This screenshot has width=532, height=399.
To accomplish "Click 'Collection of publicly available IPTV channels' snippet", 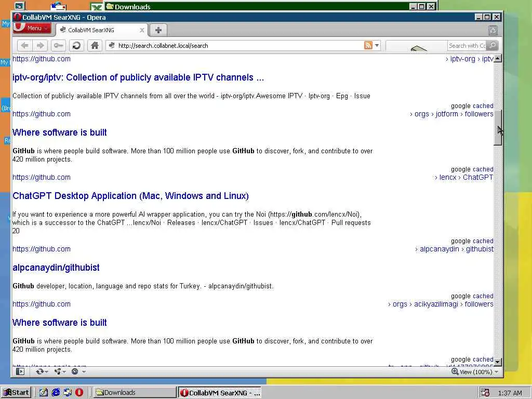I will (x=191, y=96).
